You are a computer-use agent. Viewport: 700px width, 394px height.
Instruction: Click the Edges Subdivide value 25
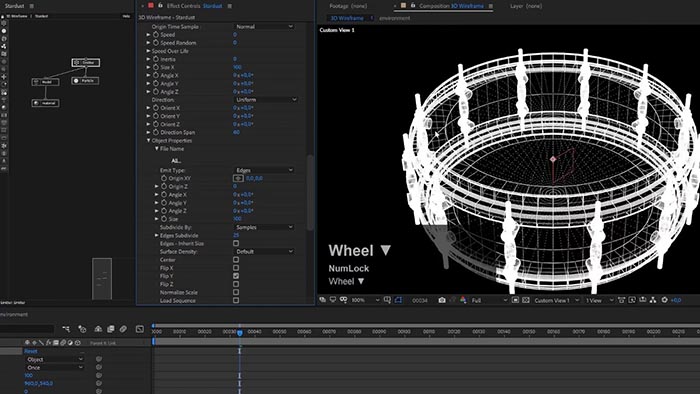point(236,235)
